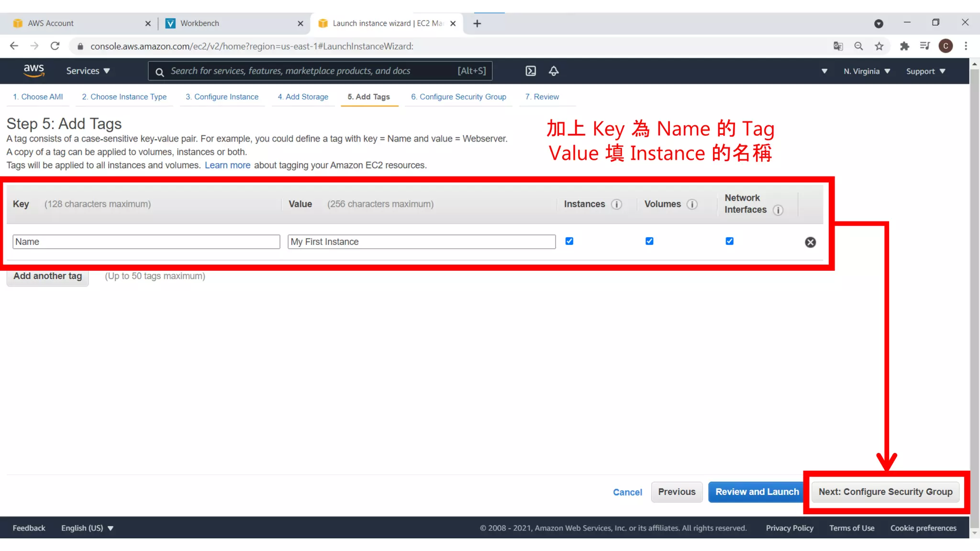Image resolution: width=980 pixels, height=551 pixels.
Task: Click the browser forward arrow
Action: click(34, 46)
